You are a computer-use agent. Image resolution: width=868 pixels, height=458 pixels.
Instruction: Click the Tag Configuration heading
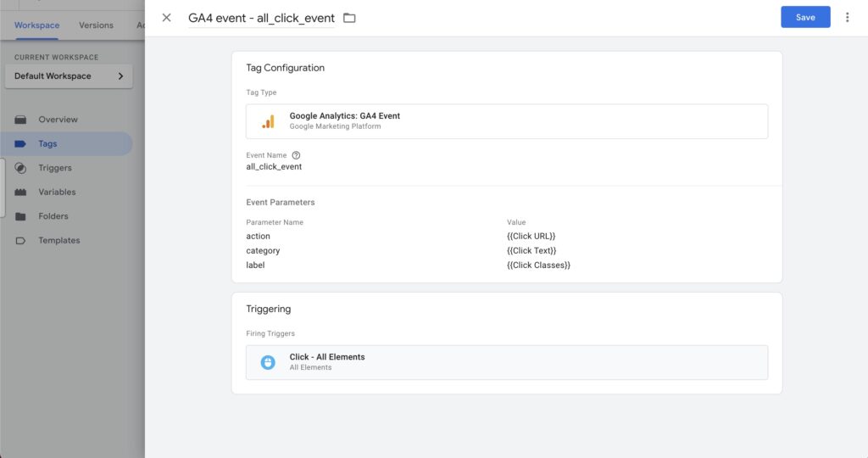coord(285,68)
